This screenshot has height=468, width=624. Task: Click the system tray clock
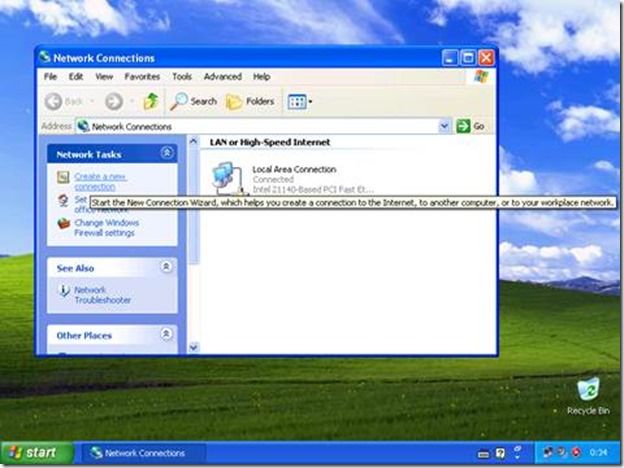(x=598, y=452)
